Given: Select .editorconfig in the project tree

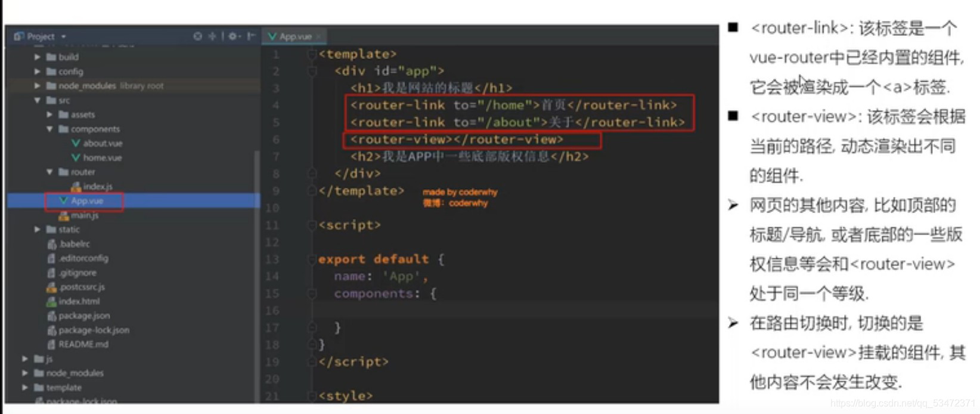Looking at the screenshot, I should click(x=83, y=258).
